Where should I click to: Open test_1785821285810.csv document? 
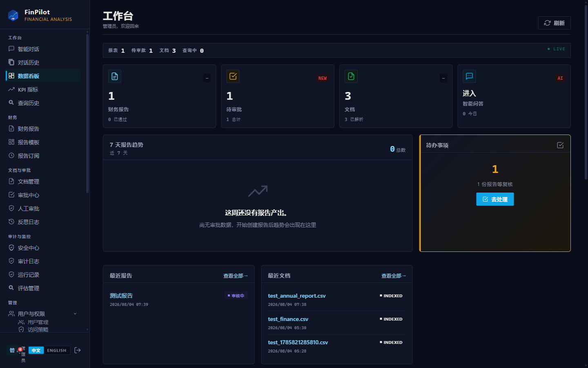pos(298,342)
